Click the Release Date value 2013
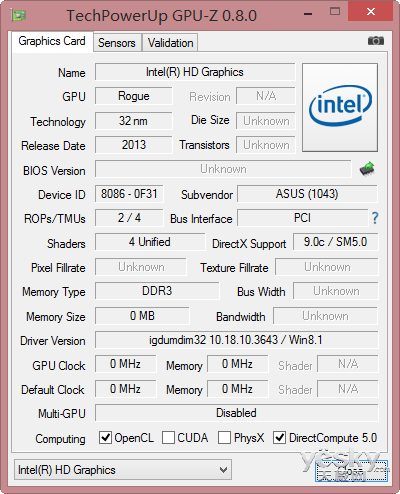Image resolution: width=400 pixels, height=494 pixels. tap(134, 145)
